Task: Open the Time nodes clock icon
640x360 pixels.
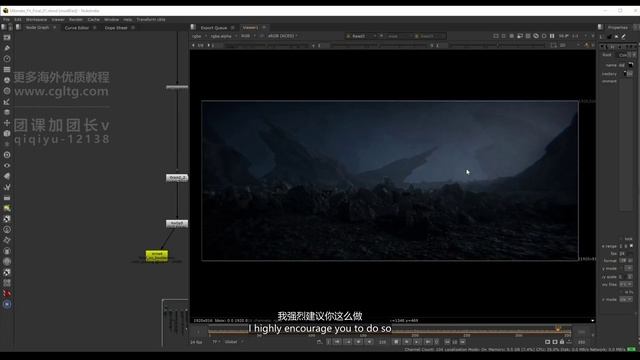Action: point(7,59)
